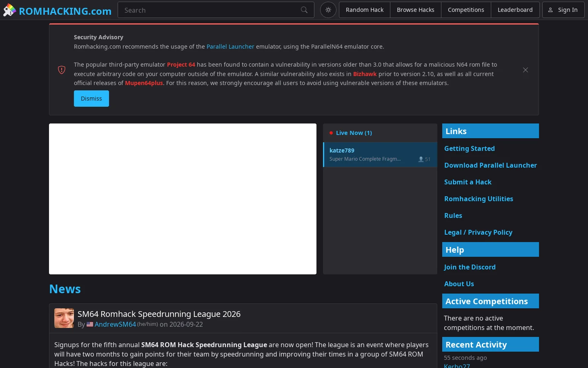Click AndrewSM64's avatar thumbnail

(x=64, y=318)
